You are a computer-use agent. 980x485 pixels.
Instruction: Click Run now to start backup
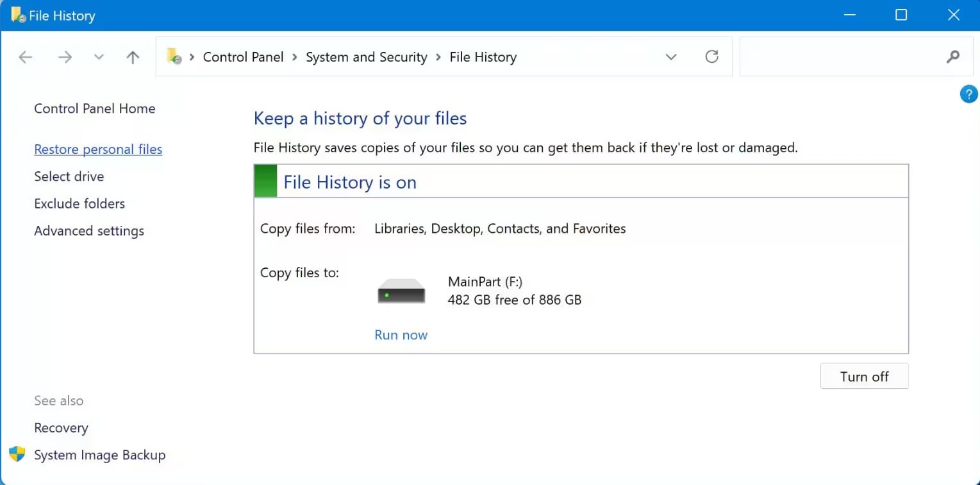401,335
